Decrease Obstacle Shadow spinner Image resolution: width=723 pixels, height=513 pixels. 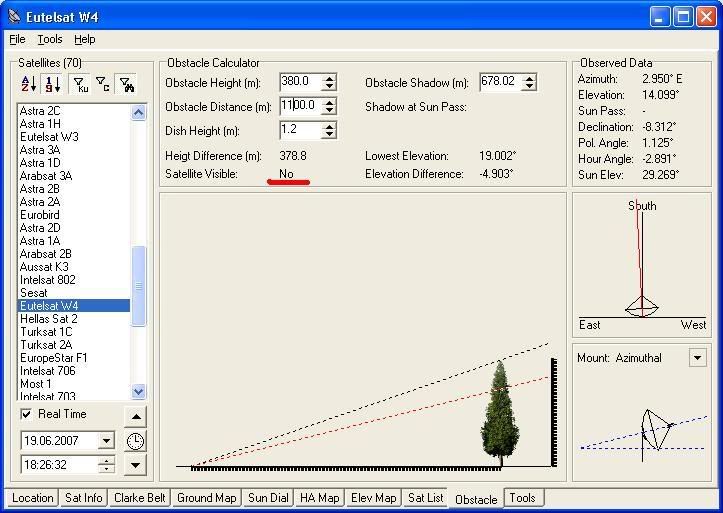[x=529, y=86]
